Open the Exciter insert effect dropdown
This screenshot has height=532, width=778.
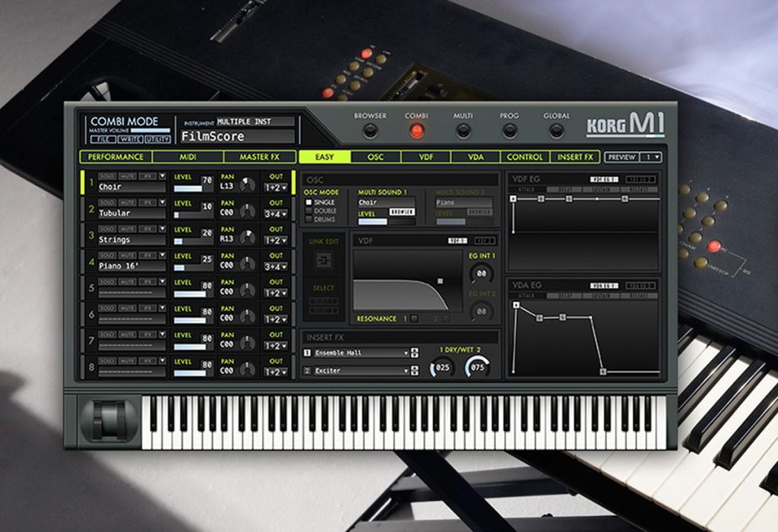point(362,371)
